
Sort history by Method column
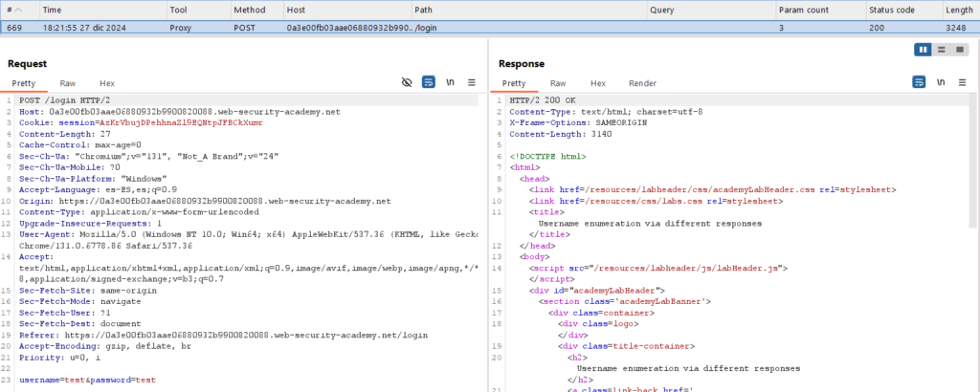[x=256, y=10]
